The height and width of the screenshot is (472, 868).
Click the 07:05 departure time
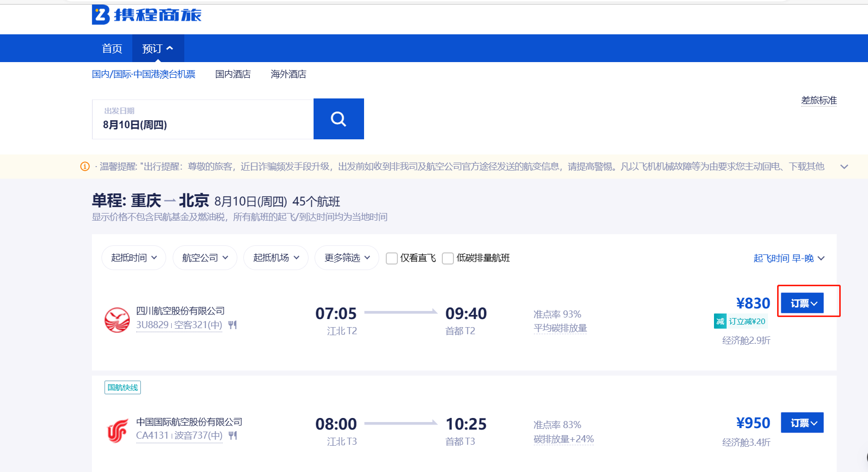(x=336, y=313)
